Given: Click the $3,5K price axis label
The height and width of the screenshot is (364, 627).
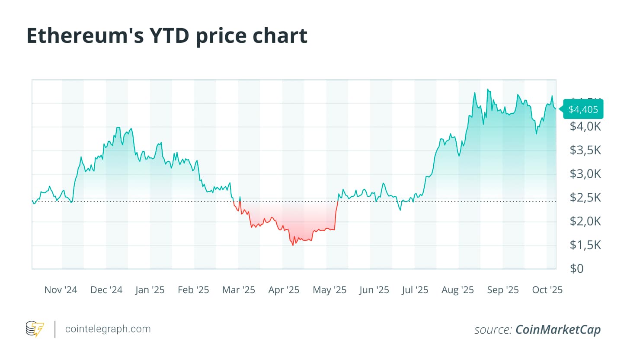Looking at the screenshot, I should click(x=585, y=150).
